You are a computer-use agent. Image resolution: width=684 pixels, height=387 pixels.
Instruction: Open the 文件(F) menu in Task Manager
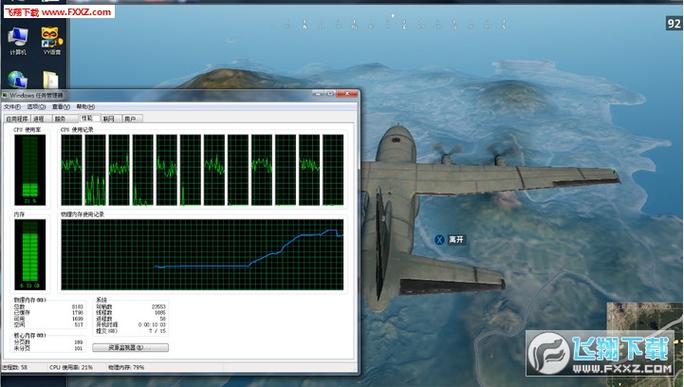pyautogui.click(x=12, y=106)
